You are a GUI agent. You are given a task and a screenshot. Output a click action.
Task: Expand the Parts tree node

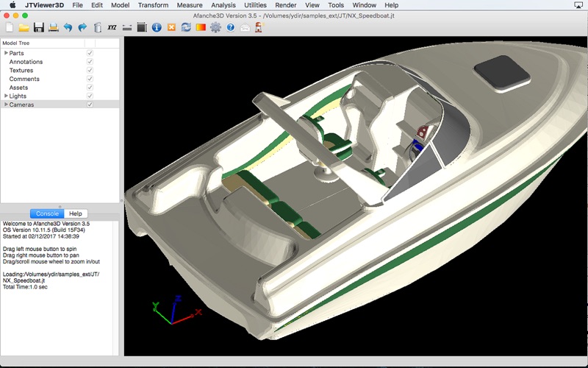click(6, 53)
